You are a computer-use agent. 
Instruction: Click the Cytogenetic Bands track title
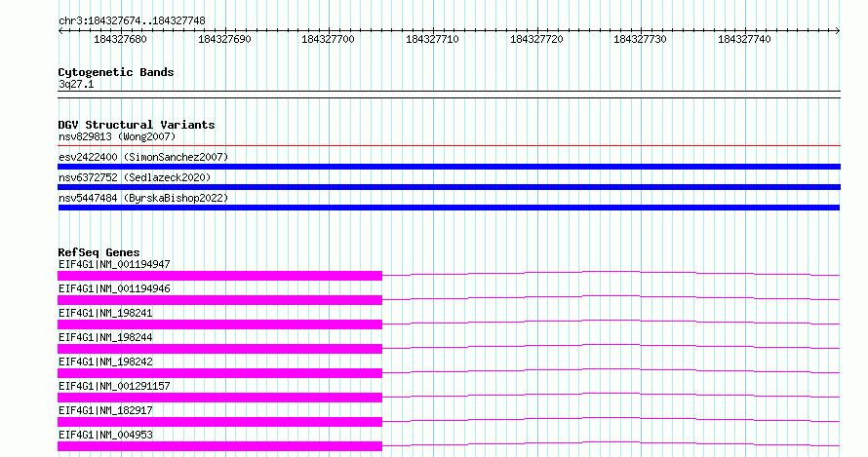[116, 72]
